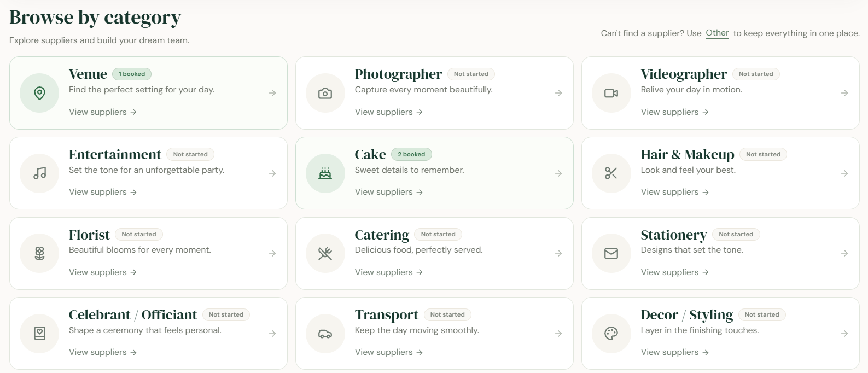Click the Florist flower icon

(x=39, y=253)
